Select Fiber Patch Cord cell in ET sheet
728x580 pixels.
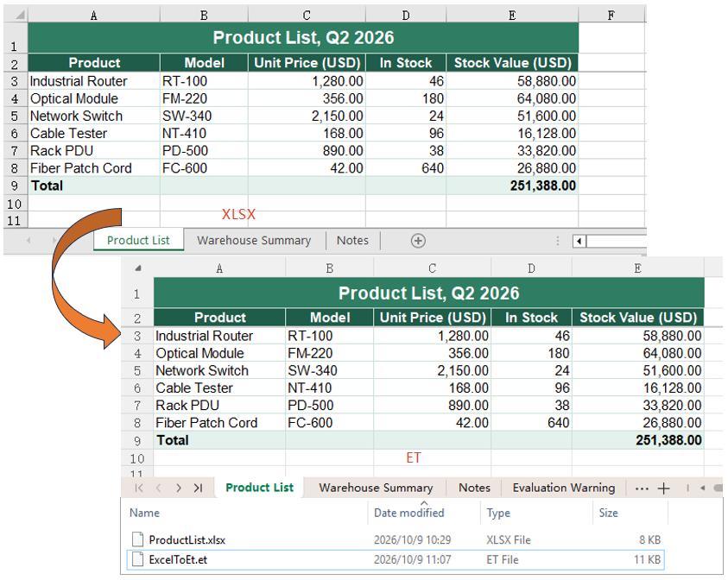tap(219, 423)
